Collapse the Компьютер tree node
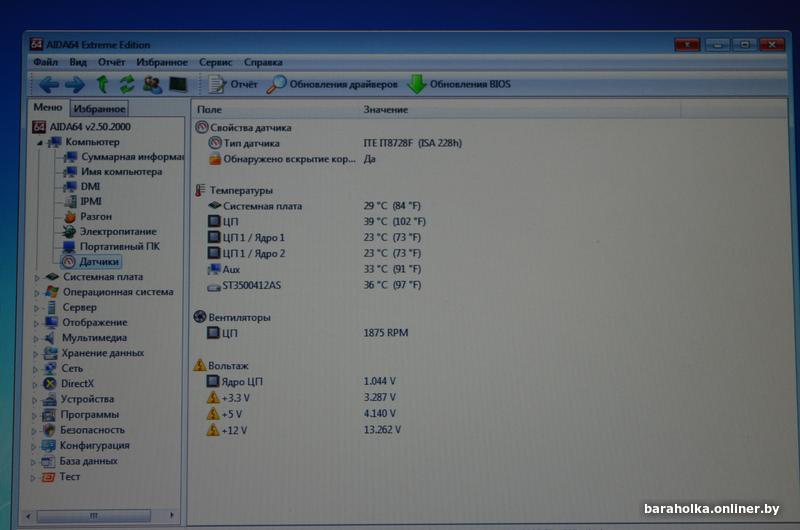 pyautogui.click(x=39, y=143)
